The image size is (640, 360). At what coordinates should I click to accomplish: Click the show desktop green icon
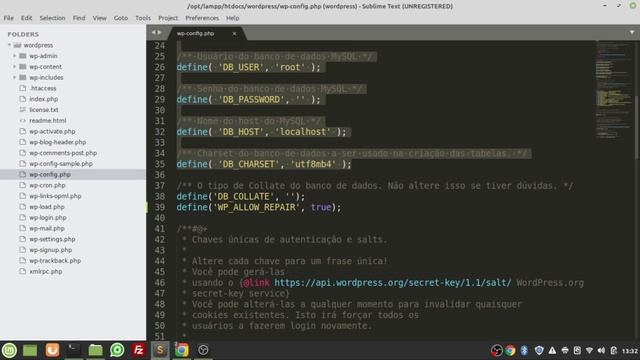pyautogui.click(x=30, y=350)
